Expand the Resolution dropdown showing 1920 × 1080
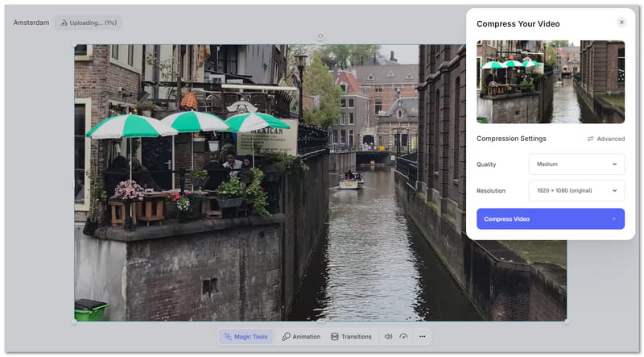The width and height of the screenshot is (644, 357). (576, 191)
